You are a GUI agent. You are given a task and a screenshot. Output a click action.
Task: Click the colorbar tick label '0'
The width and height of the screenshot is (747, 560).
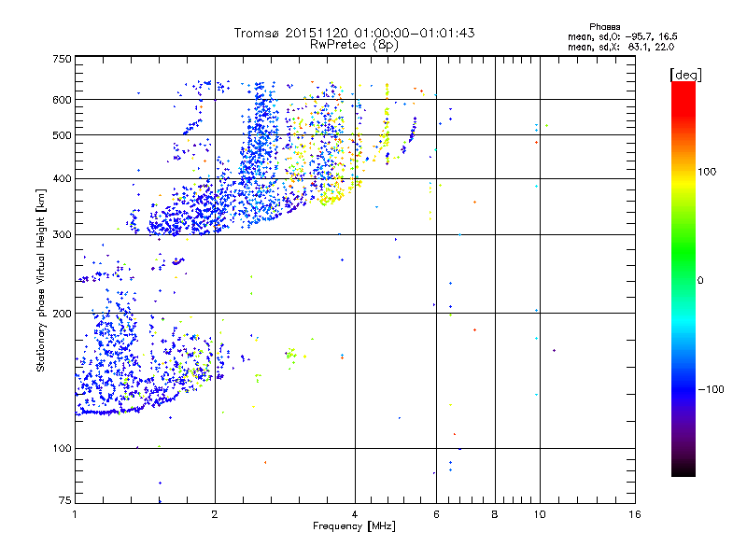point(700,281)
